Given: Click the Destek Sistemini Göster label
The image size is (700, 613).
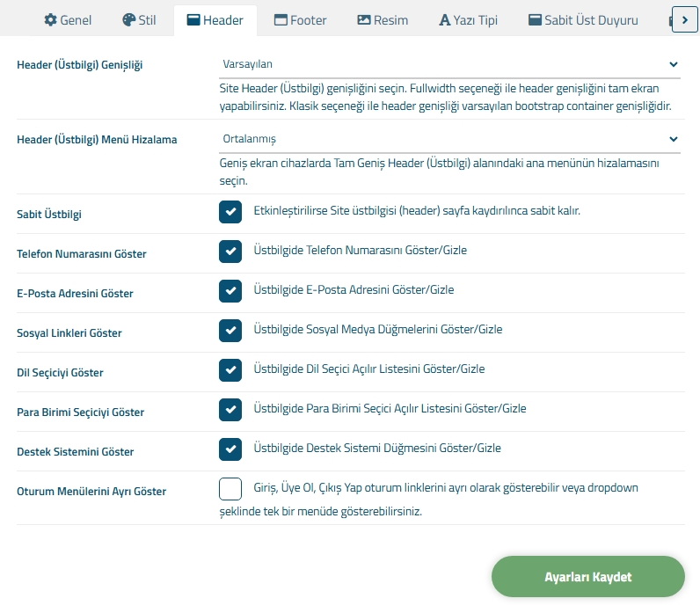Looking at the screenshot, I should 76,452.
